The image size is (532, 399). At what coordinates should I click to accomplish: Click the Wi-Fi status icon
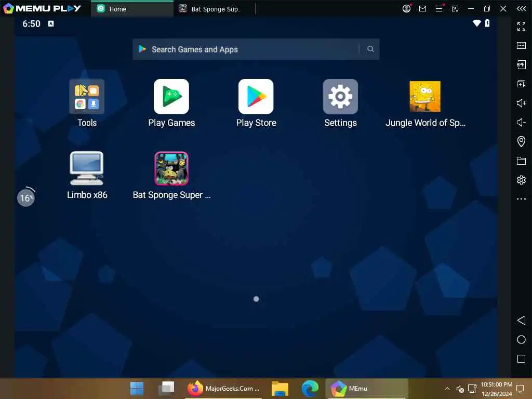coord(477,23)
